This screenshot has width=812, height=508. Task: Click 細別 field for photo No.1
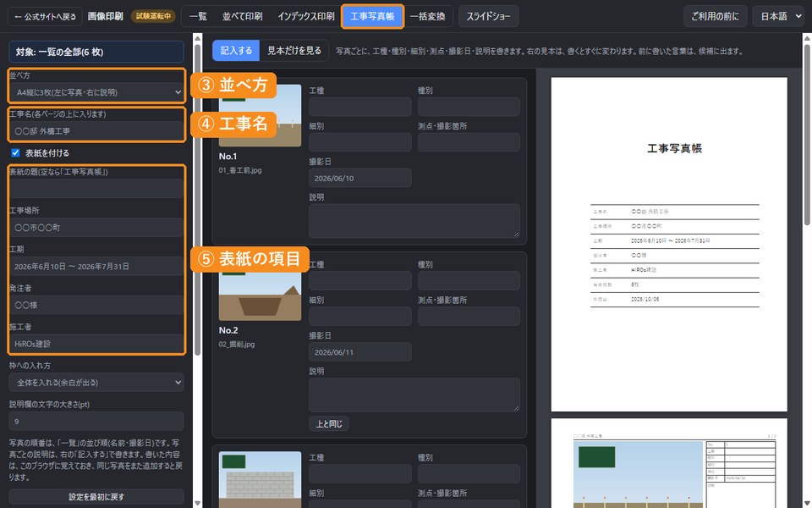360,142
